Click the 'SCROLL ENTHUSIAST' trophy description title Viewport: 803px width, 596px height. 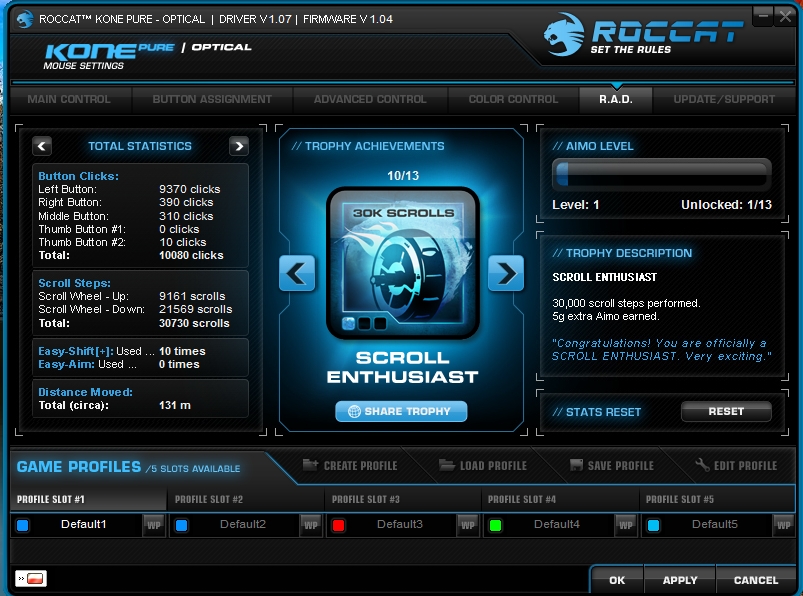(x=604, y=277)
